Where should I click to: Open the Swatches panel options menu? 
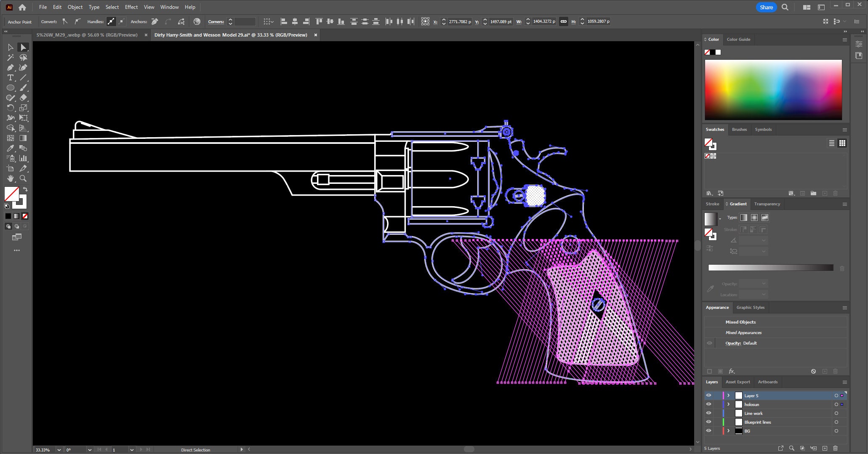click(x=844, y=130)
